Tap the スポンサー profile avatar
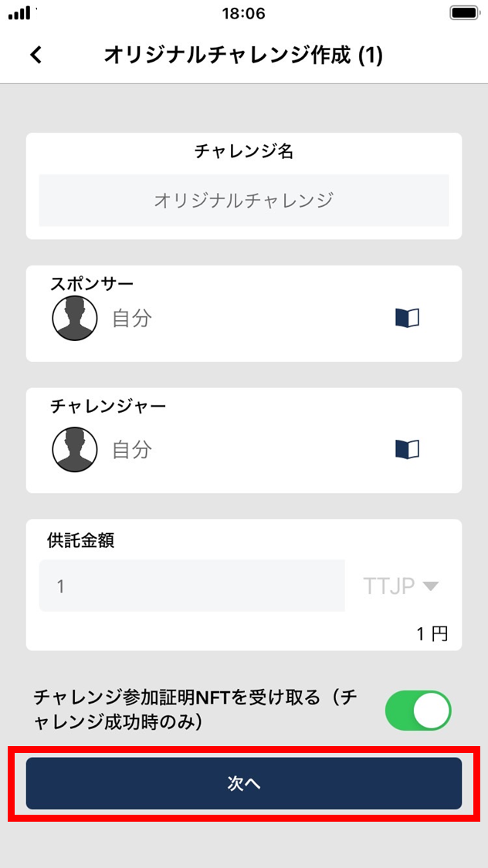The height and width of the screenshot is (868, 488). (75, 318)
